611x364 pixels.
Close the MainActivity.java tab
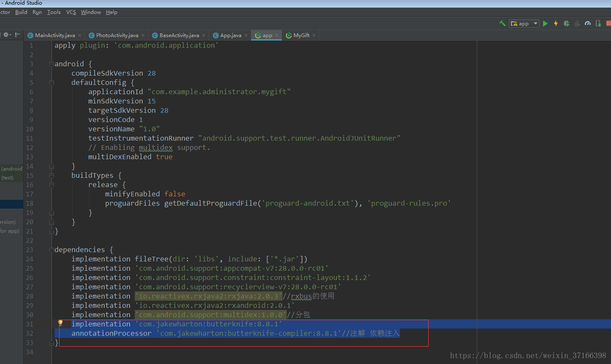(79, 35)
